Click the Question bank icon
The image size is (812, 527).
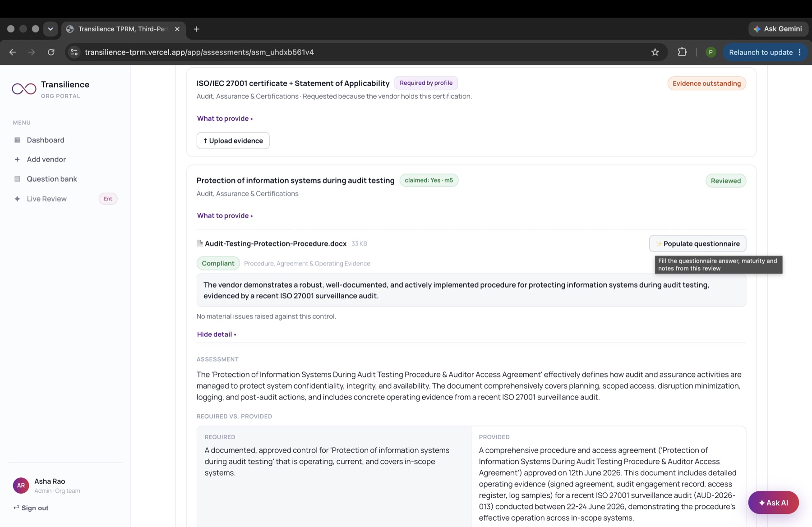click(17, 179)
